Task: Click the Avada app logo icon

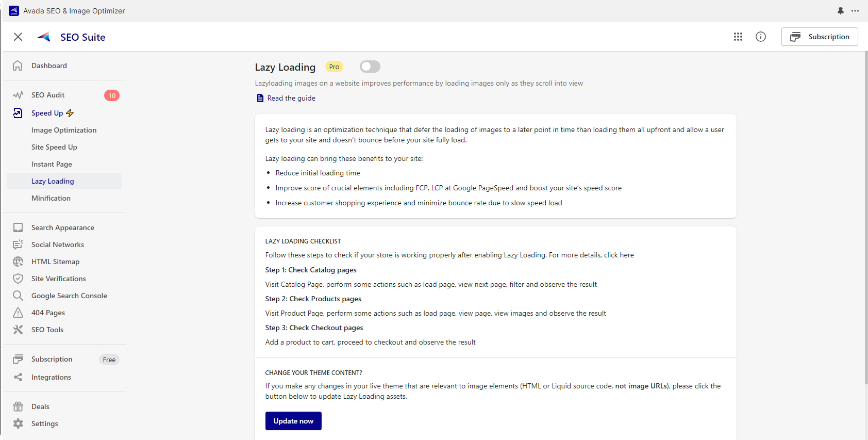Action: click(x=14, y=11)
